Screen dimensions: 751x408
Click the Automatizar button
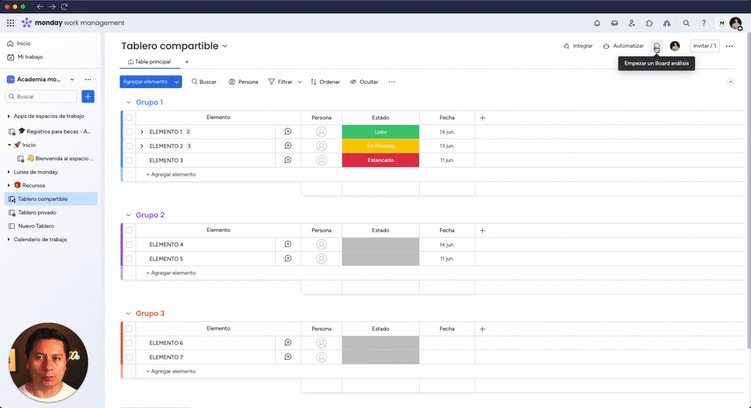click(624, 46)
